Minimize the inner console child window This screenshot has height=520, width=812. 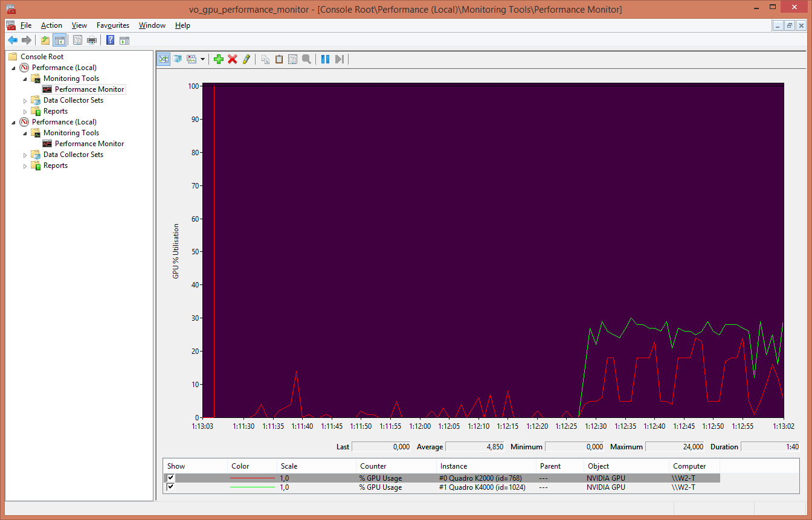[778, 25]
